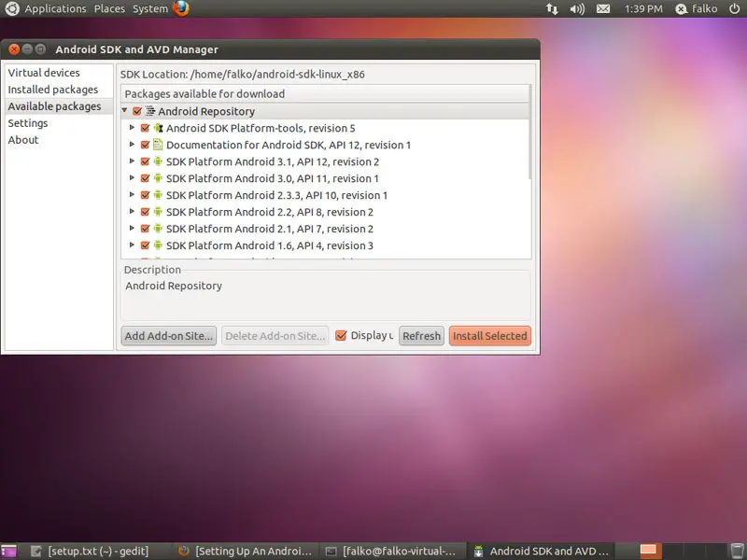Viewport: 747px width, 560px height.
Task: Click Add Add-on Site button
Action: coord(169,336)
